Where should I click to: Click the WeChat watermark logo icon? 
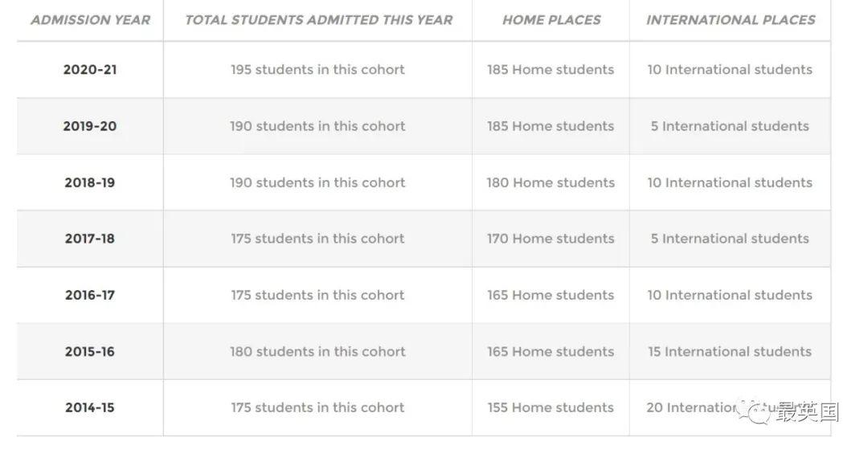coord(757,412)
